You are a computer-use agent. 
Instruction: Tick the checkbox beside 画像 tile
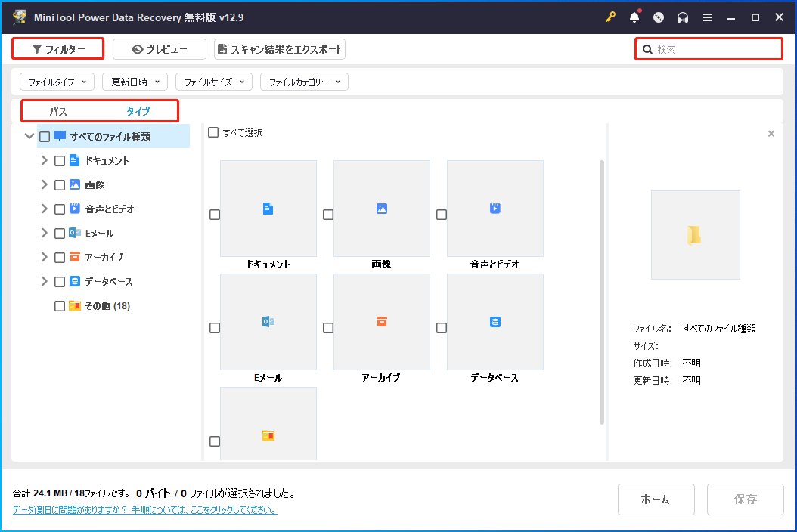tap(328, 215)
